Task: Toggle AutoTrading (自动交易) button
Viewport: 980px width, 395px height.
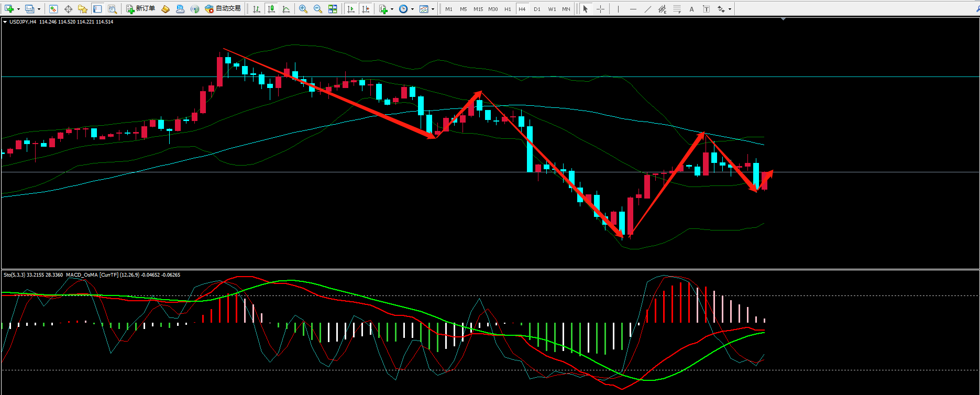Action: coord(223,9)
